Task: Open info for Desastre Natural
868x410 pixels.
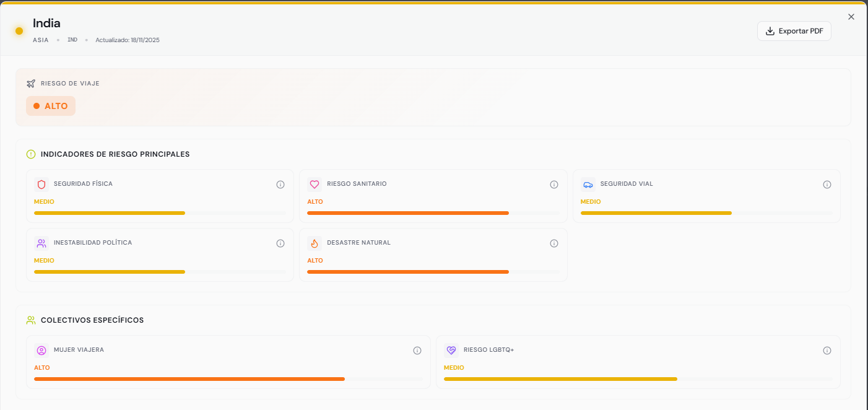Action: (554, 243)
